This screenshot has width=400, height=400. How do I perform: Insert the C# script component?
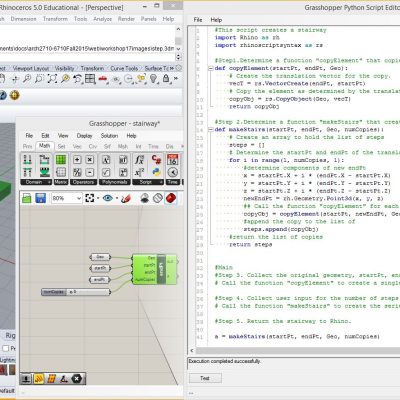156,160
